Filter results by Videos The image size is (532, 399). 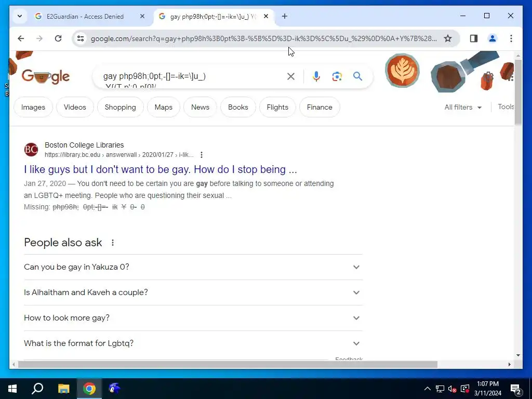click(x=75, y=107)
